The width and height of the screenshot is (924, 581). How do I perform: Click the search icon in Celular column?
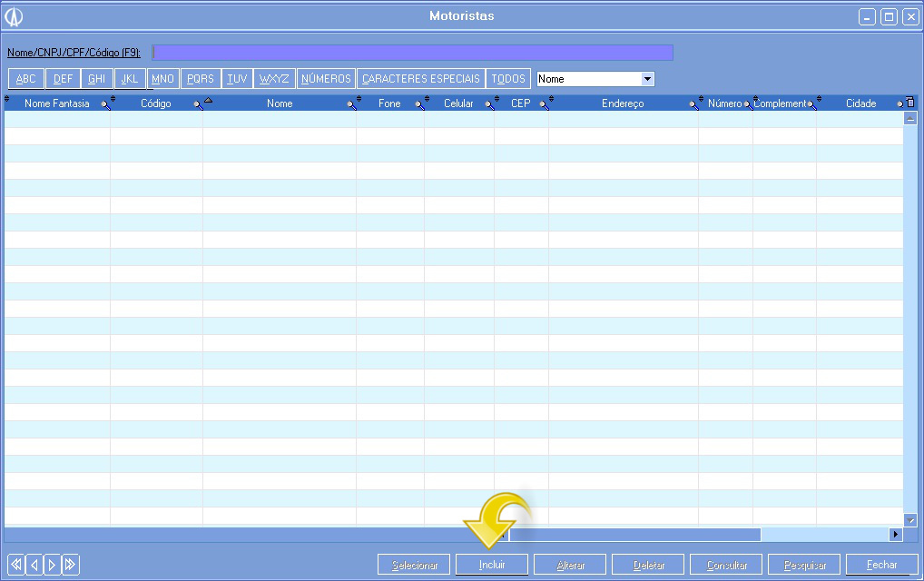[488, 105]
